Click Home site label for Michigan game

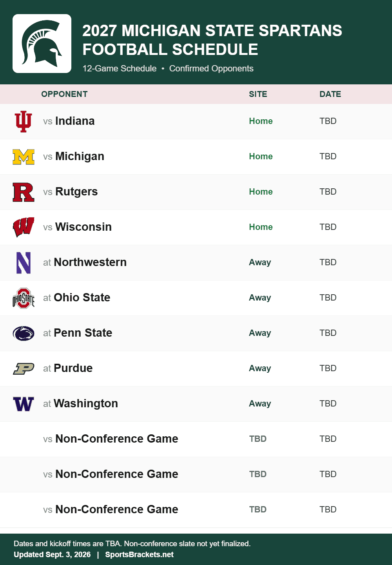pos(261,156)
